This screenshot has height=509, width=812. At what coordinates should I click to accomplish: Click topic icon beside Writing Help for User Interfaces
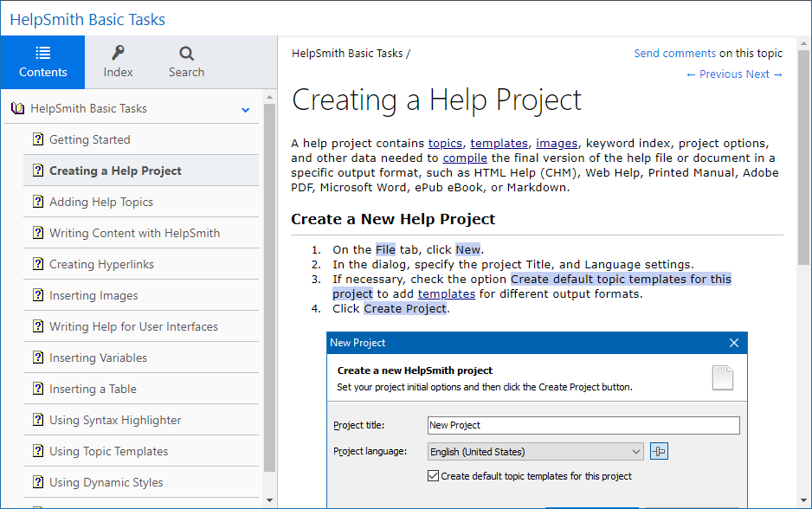(x=38, y=325)
